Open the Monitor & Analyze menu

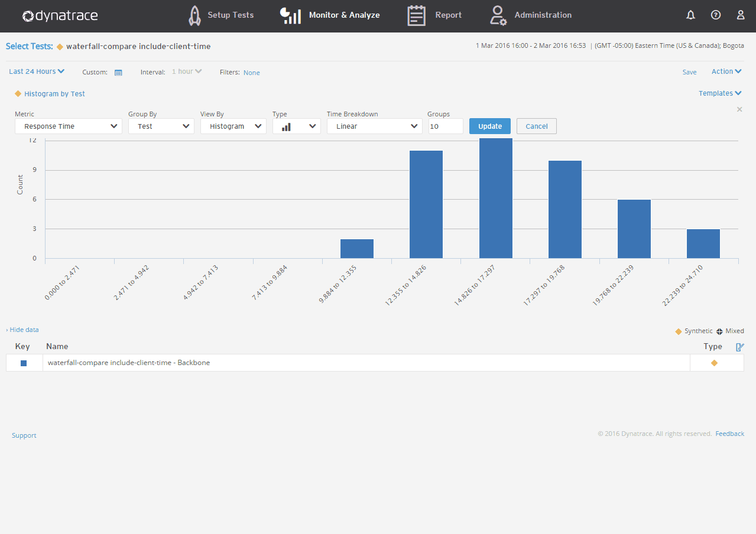point(345,15)
